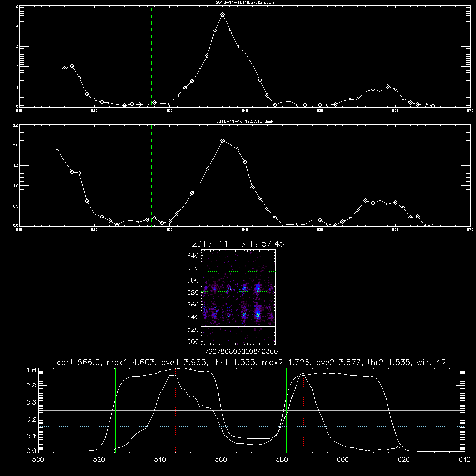
Task: Click the highest peak diamond in dusk plot
Action: point(222,141)
